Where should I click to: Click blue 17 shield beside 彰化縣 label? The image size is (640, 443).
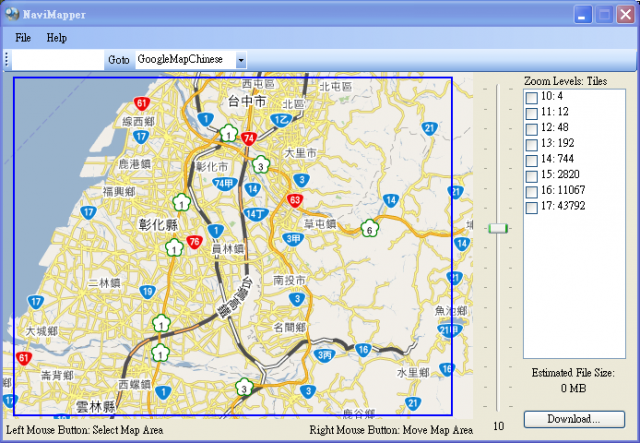(88, 212)
